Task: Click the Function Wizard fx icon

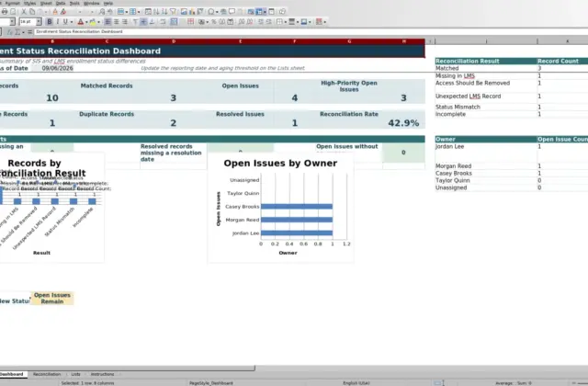Action: coord(9,32)
